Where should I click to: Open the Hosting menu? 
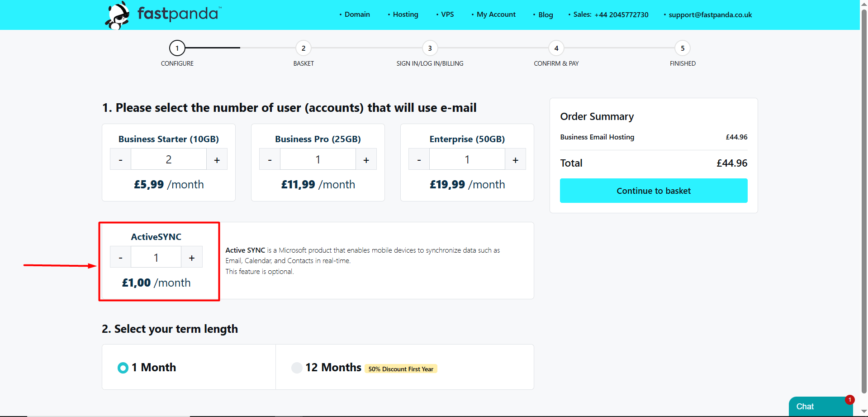[405, 14]
